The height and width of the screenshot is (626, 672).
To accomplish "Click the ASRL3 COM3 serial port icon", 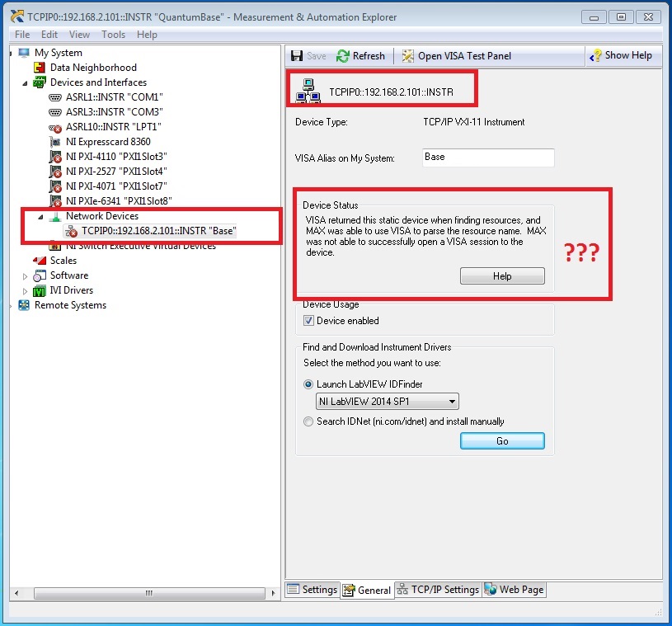I will (x=55, y=112).
